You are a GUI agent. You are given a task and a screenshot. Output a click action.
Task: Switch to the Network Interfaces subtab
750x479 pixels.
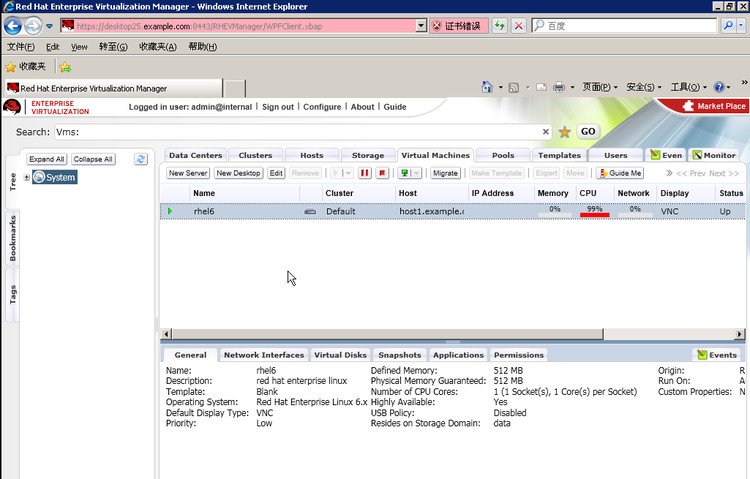pyautogui.click(x=264, y=355)
